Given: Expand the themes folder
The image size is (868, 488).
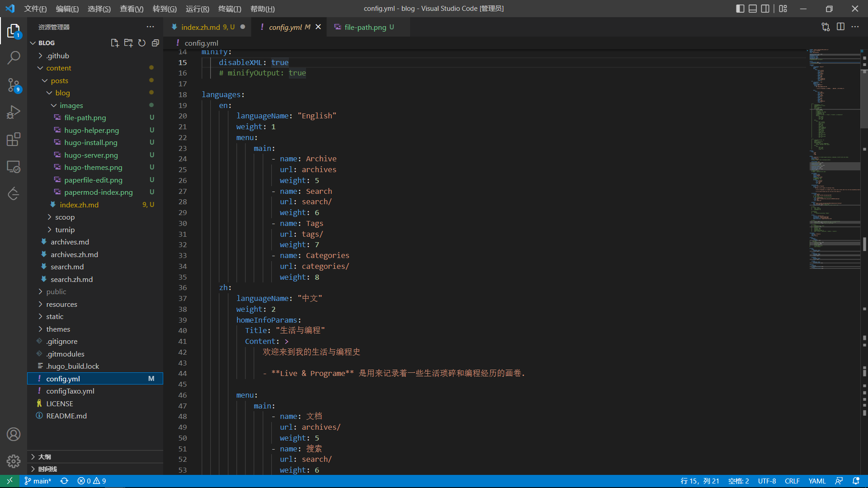Looking at the screenshot, I should pos(58,329).
